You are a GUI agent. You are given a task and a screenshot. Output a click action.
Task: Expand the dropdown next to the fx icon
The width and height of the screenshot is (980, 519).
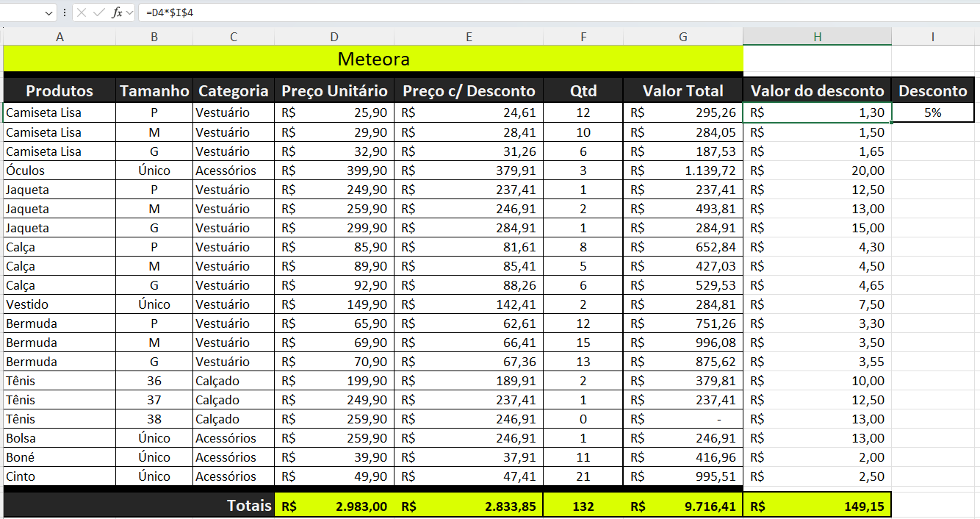pos(130,12)
